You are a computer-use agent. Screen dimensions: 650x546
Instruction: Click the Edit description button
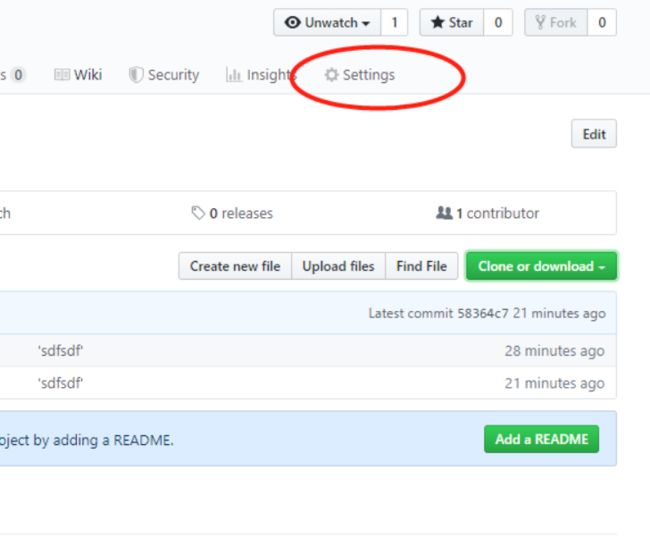click(x=594, y=134)
